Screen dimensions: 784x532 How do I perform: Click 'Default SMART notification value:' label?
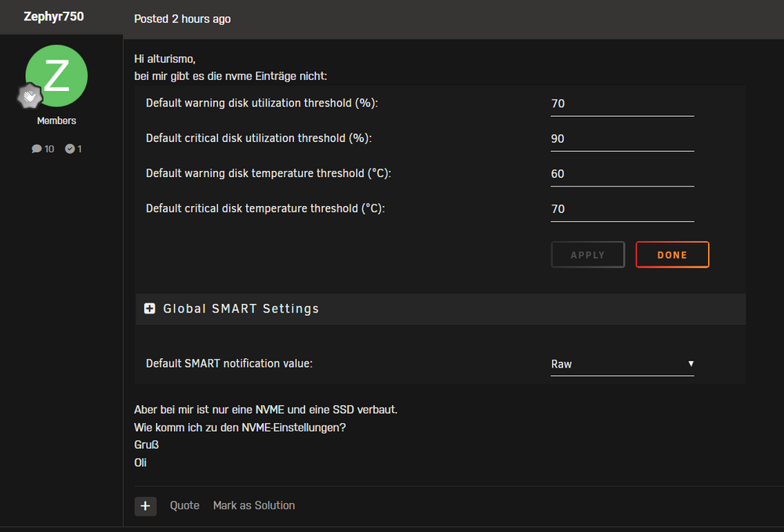pyautogui.click(x=229, y=364)
